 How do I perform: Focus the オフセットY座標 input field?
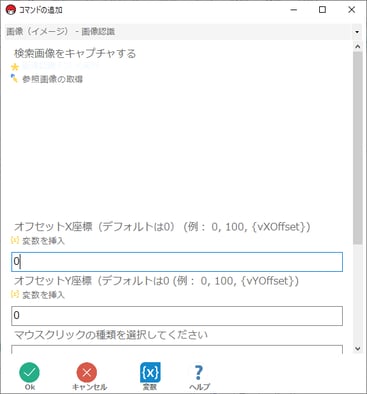tap(177, 316)
